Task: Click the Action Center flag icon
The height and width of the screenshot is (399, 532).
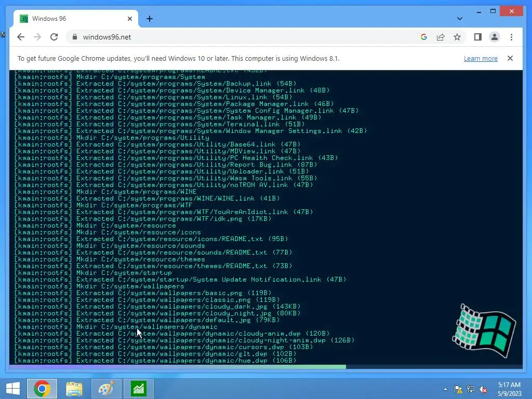Action: 458,389
